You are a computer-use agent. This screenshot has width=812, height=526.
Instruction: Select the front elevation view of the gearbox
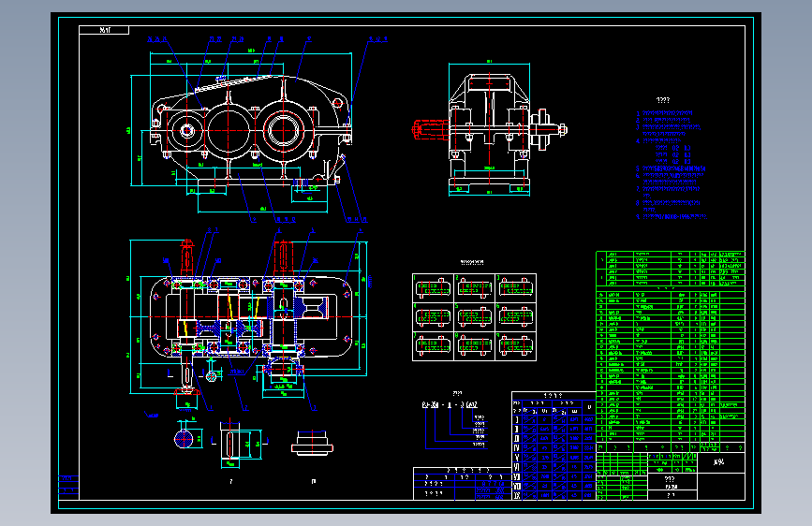(x=251, y=132)
